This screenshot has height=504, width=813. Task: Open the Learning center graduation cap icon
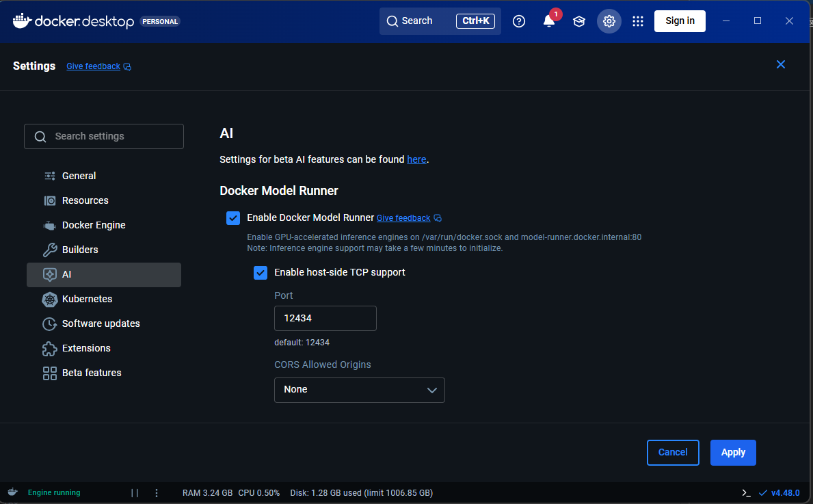579,21
